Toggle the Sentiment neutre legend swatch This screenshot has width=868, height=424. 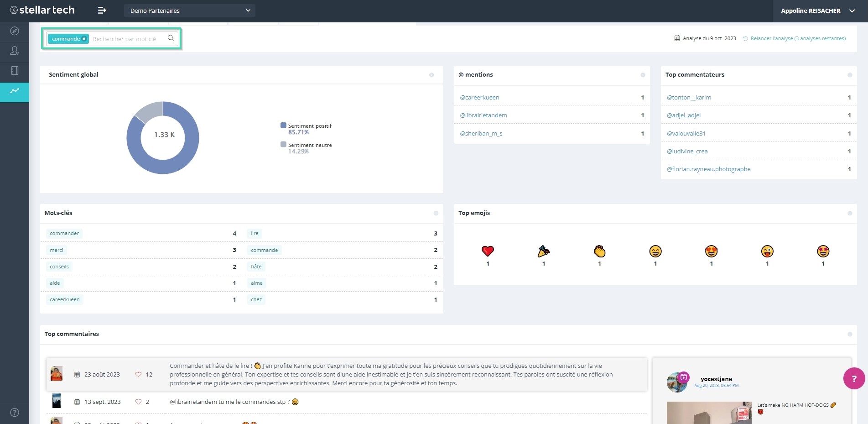point(283,144)
